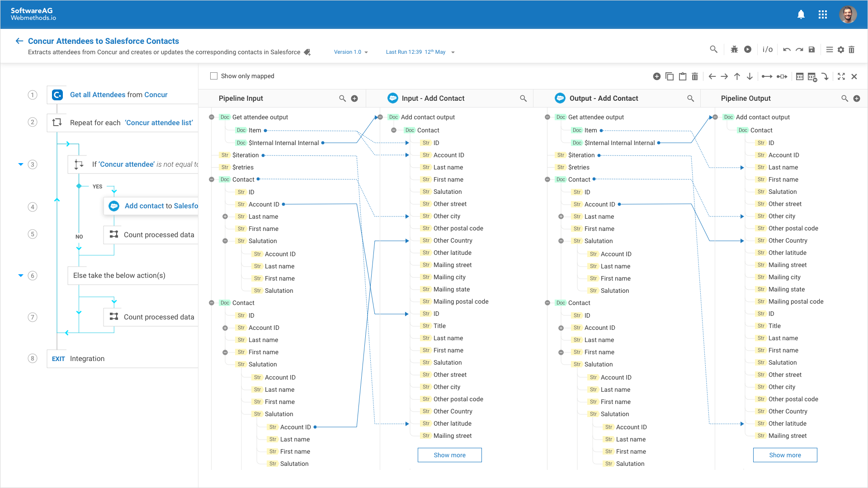Search within the Pipeline Input panel
Screen dimensions: 868x488
coord(342,99)
